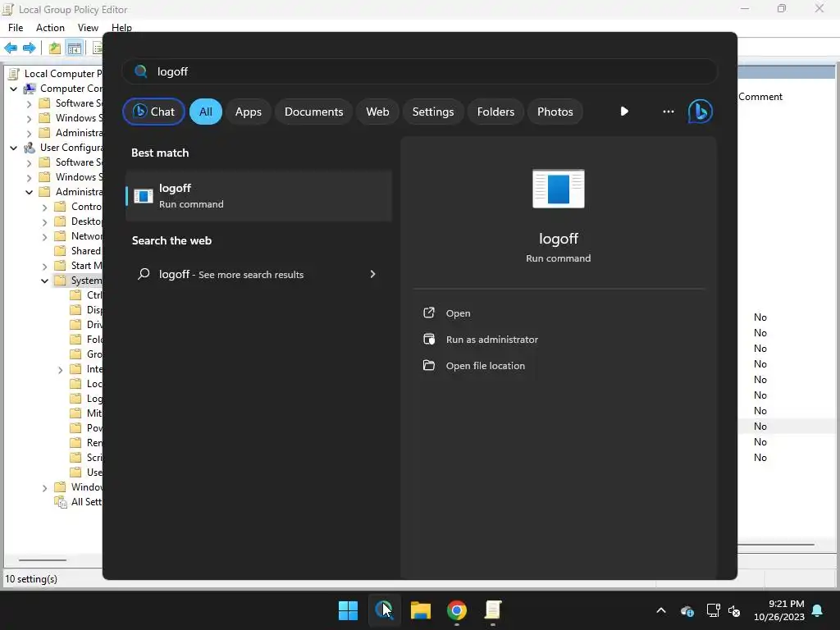Select the Photos filter tab
Viewport: 840px width, 630px height.
pos(555,112)
